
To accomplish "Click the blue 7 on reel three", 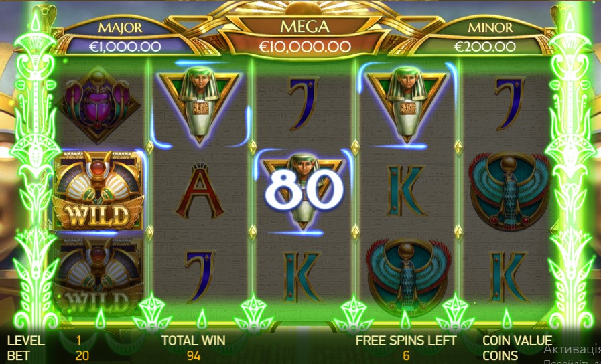I will click(x=302, y=103).
